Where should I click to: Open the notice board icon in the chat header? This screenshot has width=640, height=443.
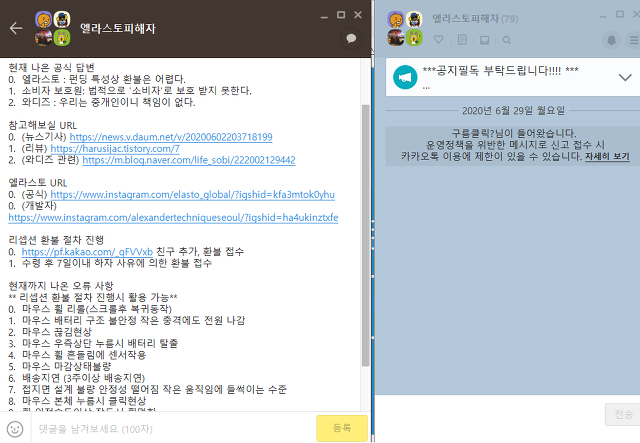click(462, 40)
